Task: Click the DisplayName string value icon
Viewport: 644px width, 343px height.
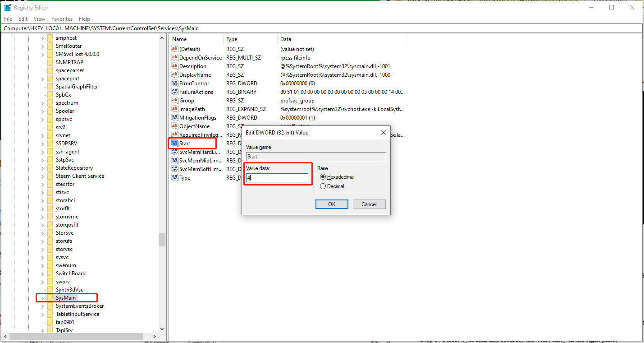Action: tap(175, 74)
